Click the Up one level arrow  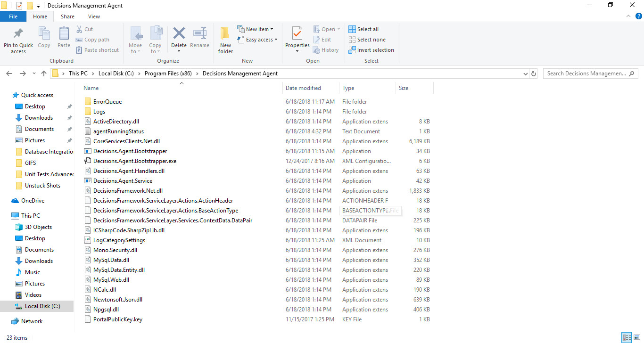point(44,73)
